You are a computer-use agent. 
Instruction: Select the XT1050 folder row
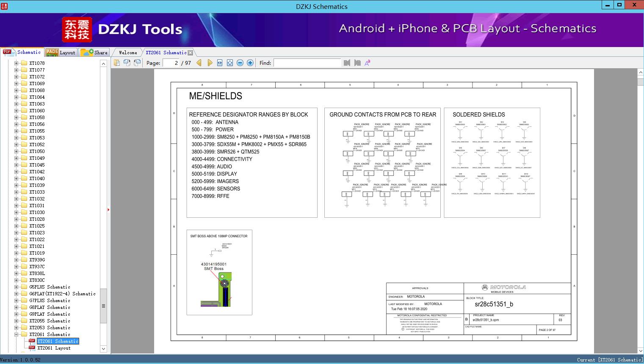click(x=37, y=151)
